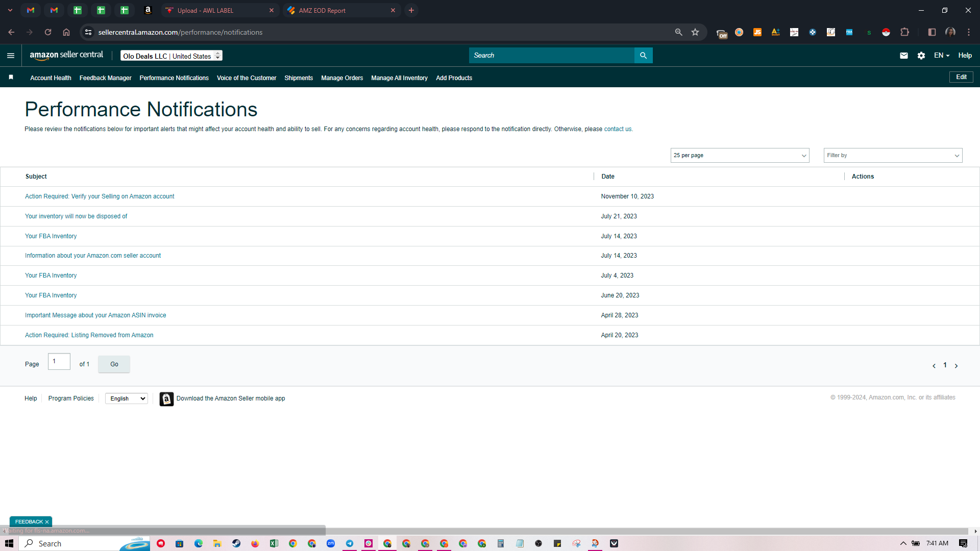Image resolution: width=980 pixels, height=551 pixels.
Task: Click the Edit button in the navigation bar
Action: pos(961,77)
